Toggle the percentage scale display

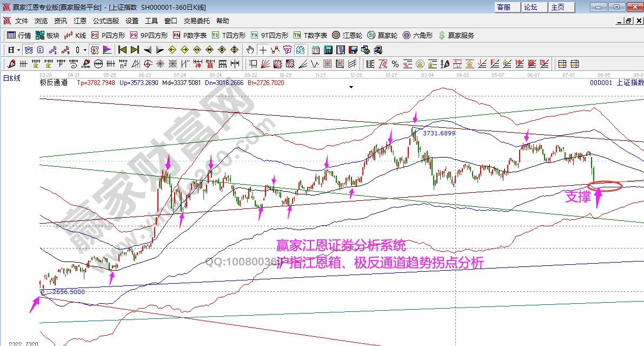(395, 63)
